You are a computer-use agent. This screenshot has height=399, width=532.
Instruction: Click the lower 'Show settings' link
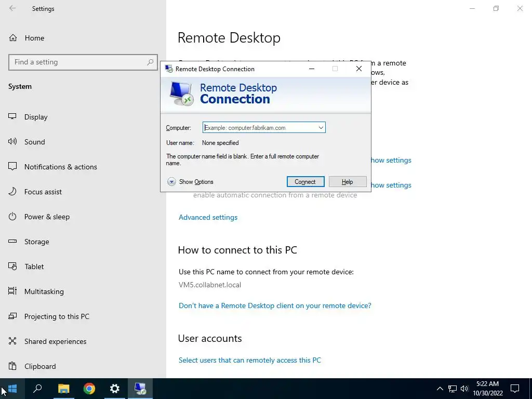[x=391, y=185]
